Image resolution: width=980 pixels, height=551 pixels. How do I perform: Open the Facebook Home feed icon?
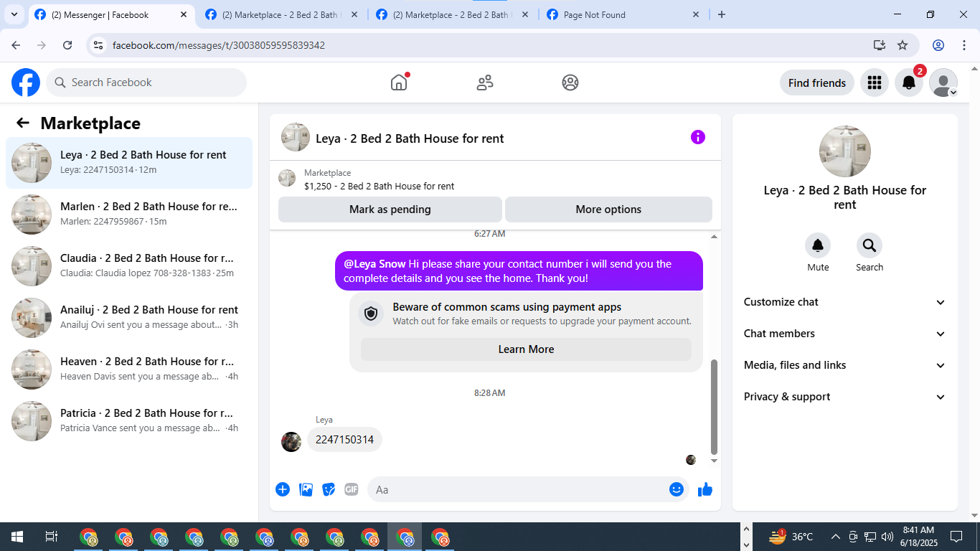click(x=399, y=83)
